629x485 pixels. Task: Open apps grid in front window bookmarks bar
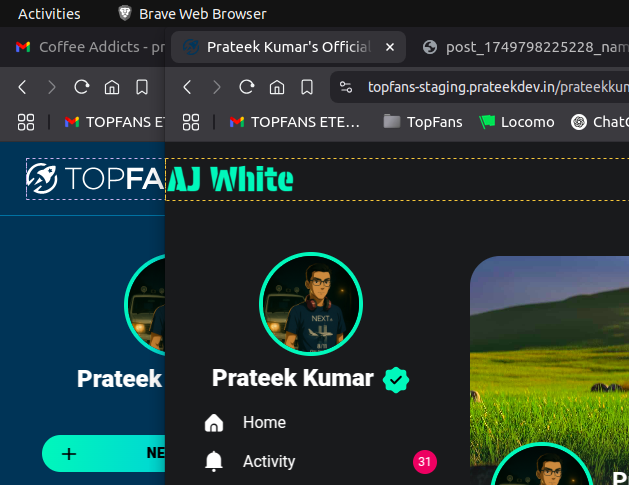[x=191, y=122]
